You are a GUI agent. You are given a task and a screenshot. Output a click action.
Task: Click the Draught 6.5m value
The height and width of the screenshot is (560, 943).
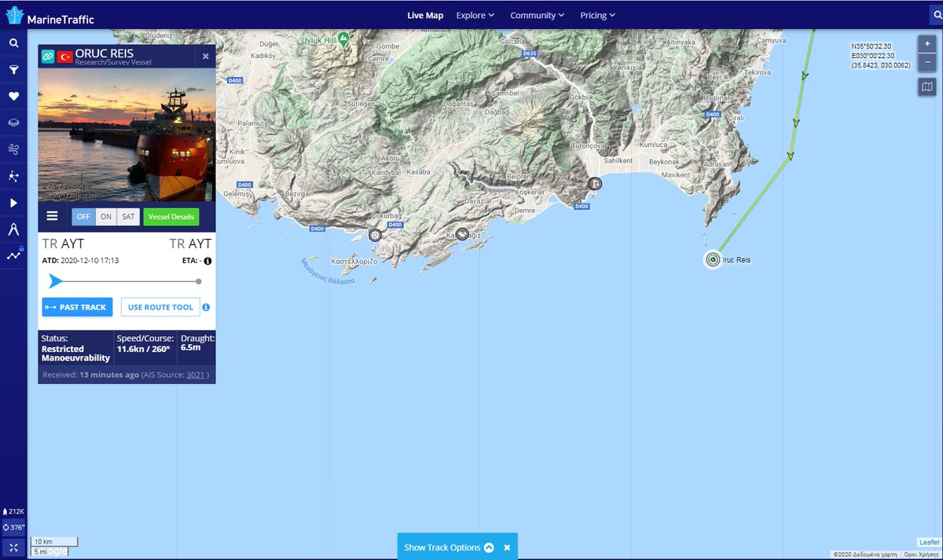click(189, 347)
